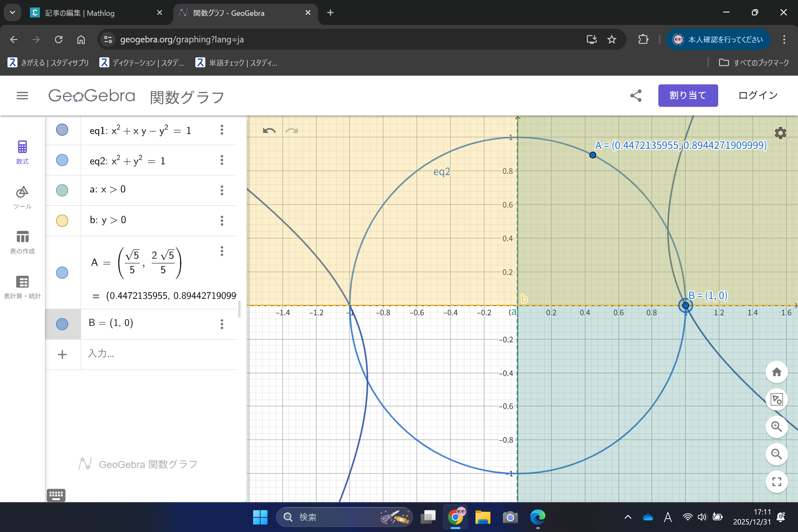Zoom in using the magnifier icon

(776, 427)
